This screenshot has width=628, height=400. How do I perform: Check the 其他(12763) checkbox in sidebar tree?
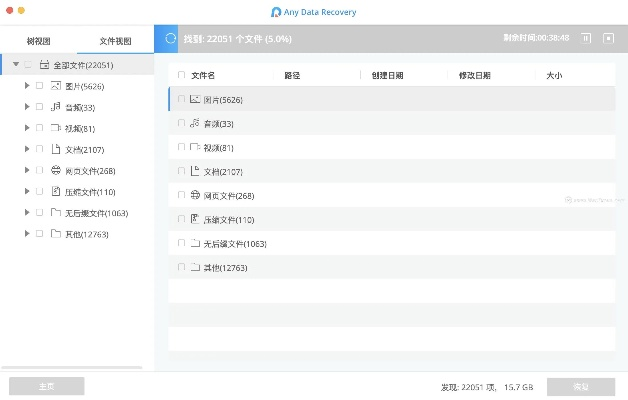(39, 234)
